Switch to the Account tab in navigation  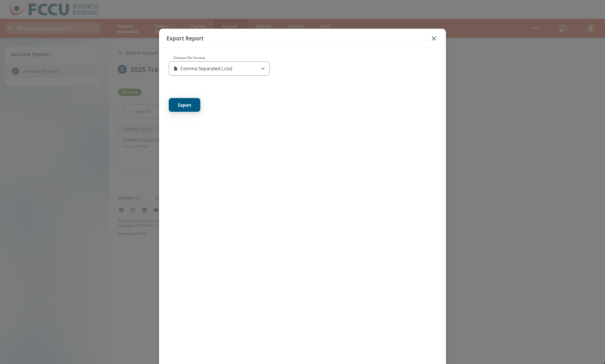[x=229, y=26]
